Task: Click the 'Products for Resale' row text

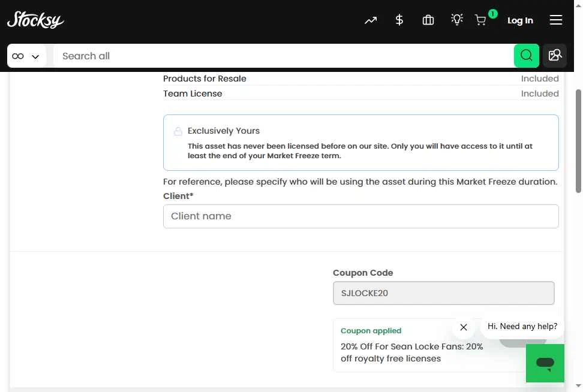Action: (205, 79)
